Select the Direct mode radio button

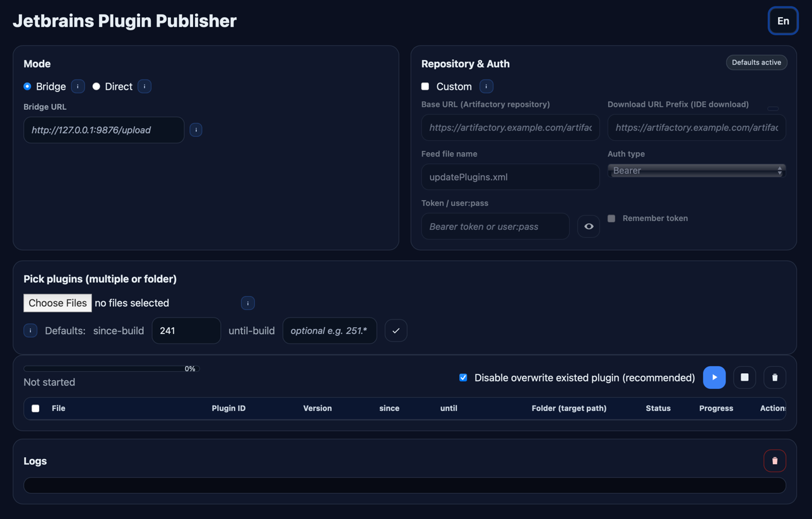[96, 86]
